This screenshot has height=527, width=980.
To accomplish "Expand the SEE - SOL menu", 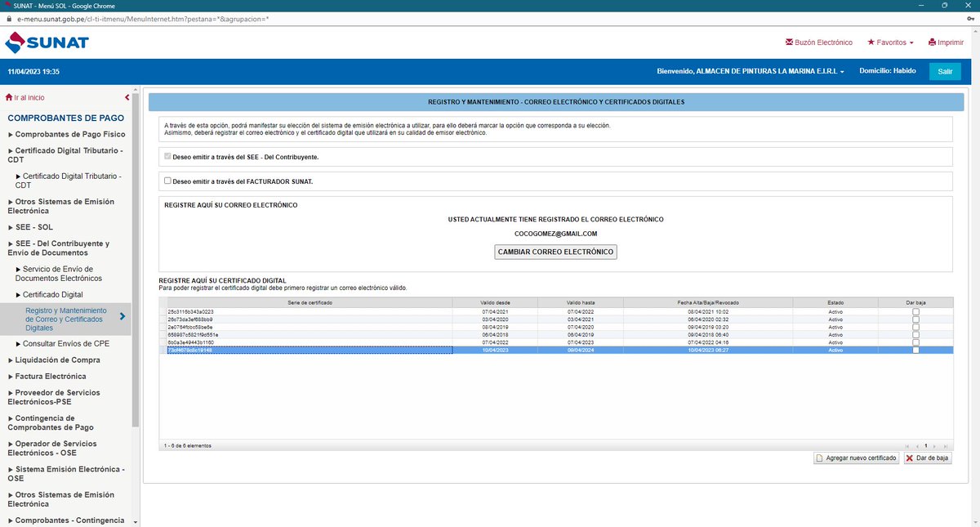I will coord(30,227).
